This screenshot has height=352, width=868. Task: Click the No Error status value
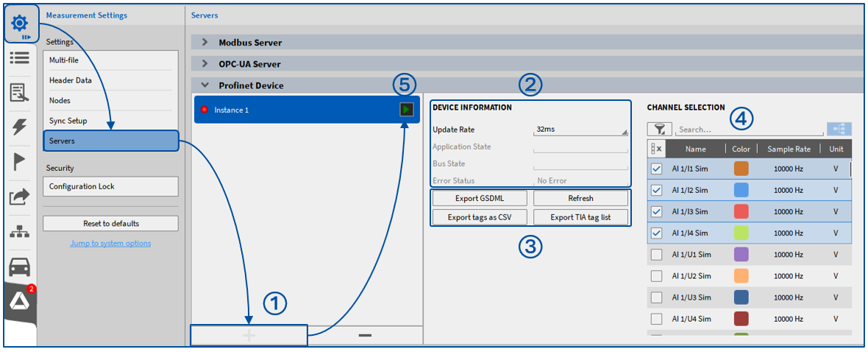coord(552,180)
